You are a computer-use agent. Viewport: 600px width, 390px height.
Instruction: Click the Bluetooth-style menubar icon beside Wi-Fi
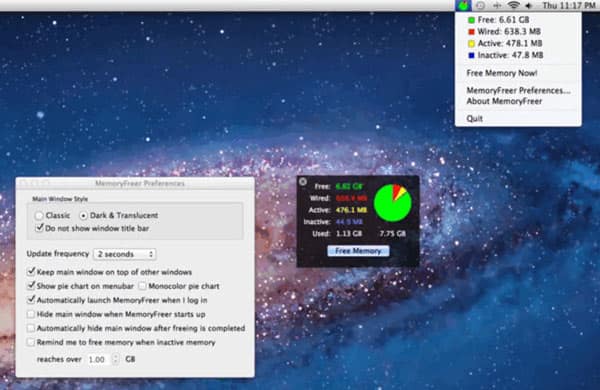click(497, 5)
